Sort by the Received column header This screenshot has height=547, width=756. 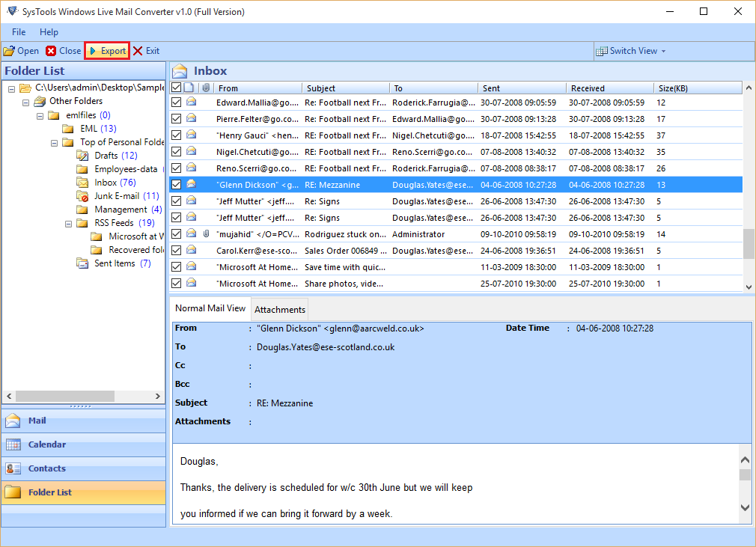click(x=610, y=88)
